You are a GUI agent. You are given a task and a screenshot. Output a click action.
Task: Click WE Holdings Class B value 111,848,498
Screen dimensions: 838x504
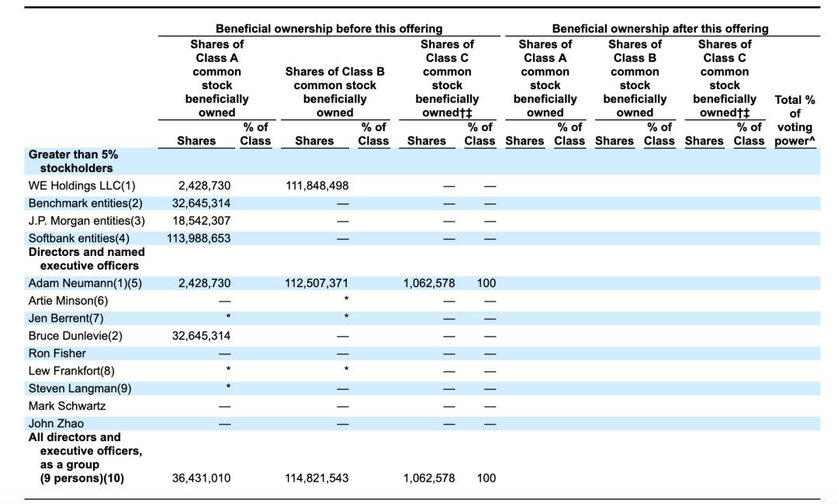(x=317, y=186)
